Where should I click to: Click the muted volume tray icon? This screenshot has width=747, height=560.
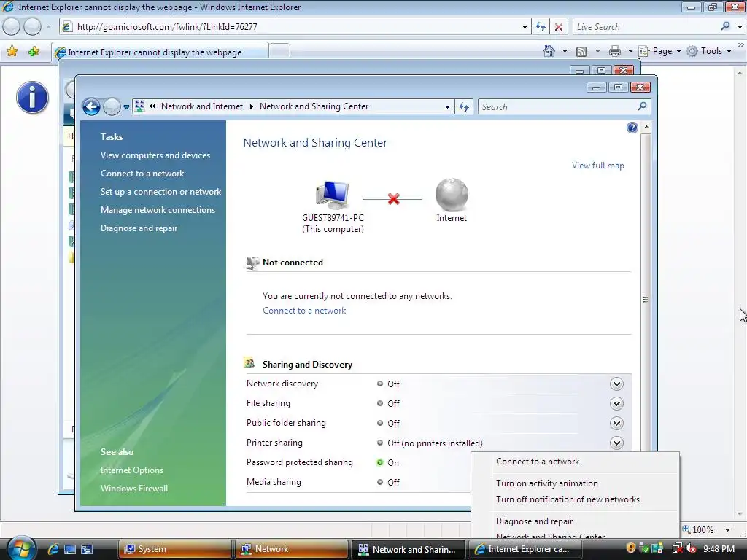pyautogui.click(x=691, y=548)
